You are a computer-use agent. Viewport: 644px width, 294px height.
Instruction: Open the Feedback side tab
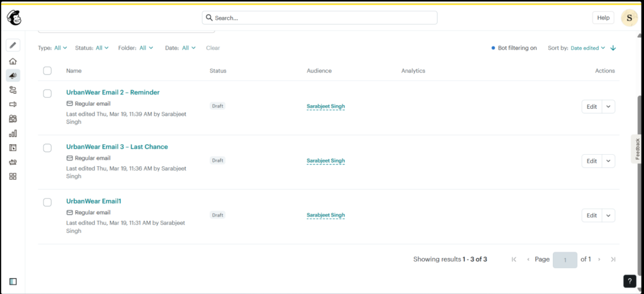pos(638,149)
